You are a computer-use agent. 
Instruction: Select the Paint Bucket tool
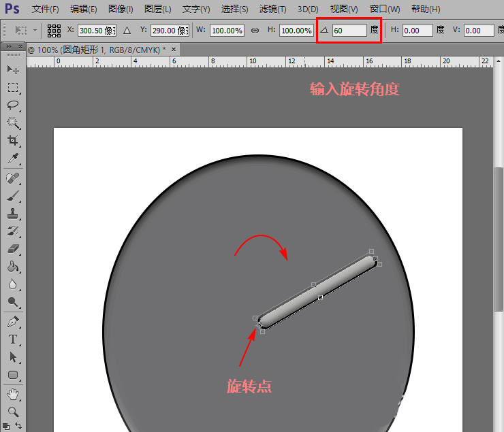click(x=13, y=267)
